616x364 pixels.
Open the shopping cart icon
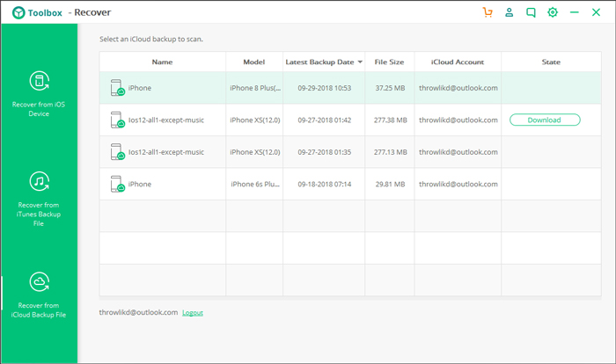click(488, 12)
